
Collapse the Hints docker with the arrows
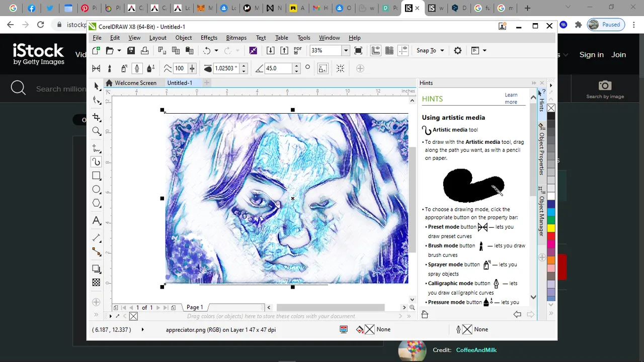point(534,83)
